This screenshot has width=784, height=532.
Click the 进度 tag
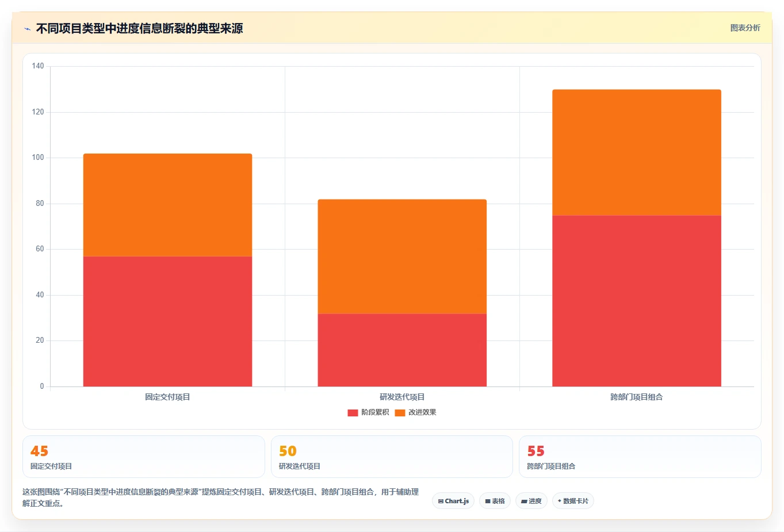tap(531, 501)
